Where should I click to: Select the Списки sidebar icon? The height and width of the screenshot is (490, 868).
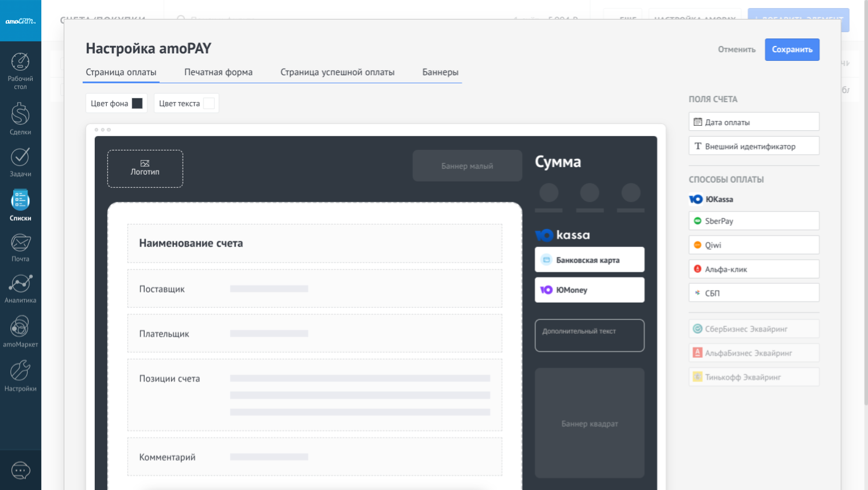20,200
